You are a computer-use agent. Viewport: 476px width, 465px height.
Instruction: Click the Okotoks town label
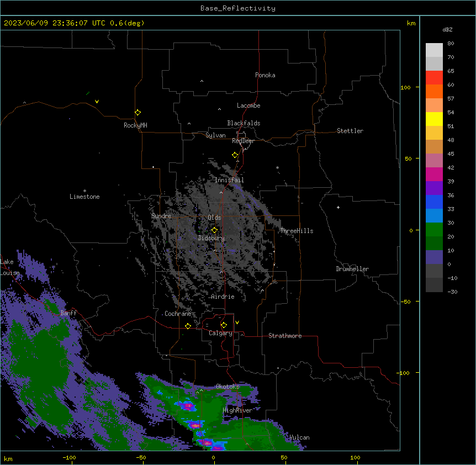(228, 387)
